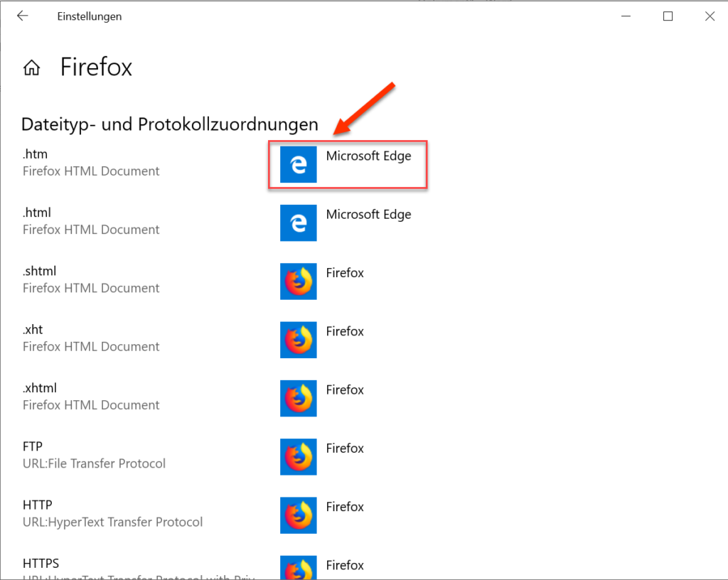Go back with the arrow in title bar
This screenshot has height=580, width=728.
pyautogui.click(x=22, y=16)
